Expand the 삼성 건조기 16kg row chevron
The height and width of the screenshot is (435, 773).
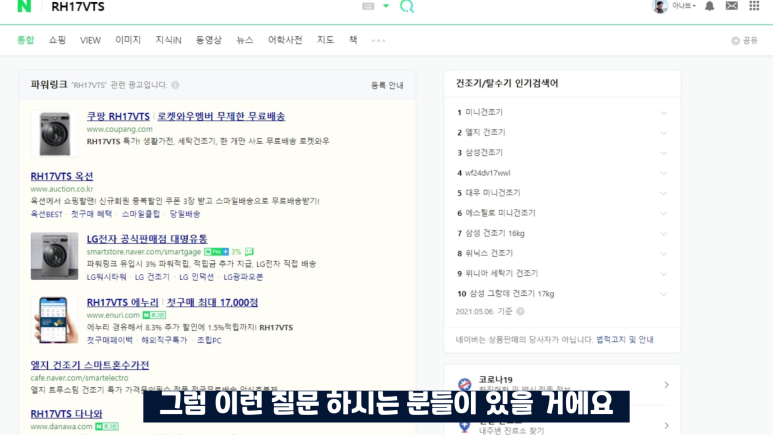click(664, 234)
